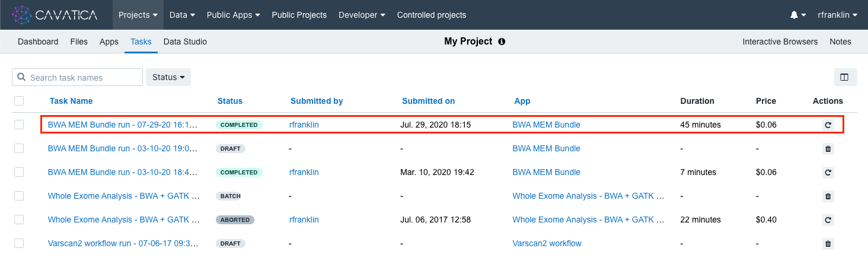Focus the Search task names field
The height and width of the screenshot is (264, 868).
(x=83, y=77)
